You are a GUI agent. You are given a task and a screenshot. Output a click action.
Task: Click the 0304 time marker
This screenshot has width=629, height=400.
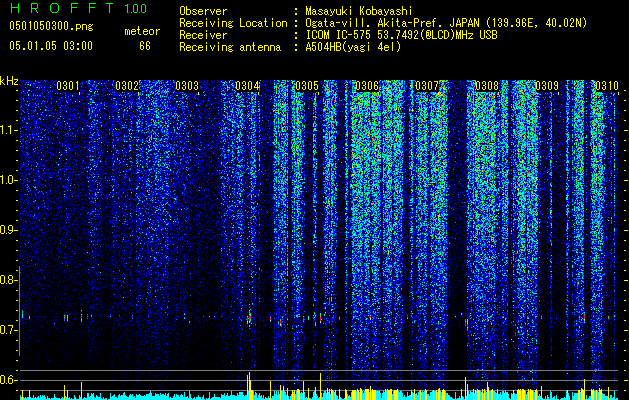coord(247,86)
